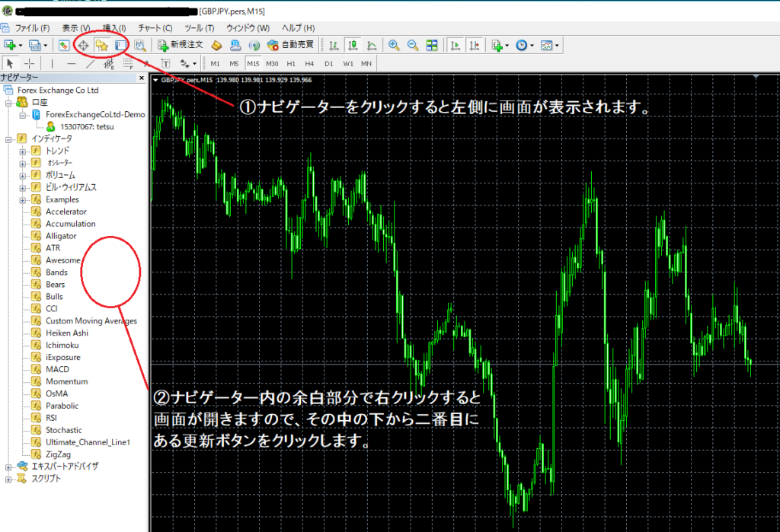Select the Heiken Ashi indicator
The height and width of the screenshot is (532, 780).
pyautogui.click(x=67, y=333)
